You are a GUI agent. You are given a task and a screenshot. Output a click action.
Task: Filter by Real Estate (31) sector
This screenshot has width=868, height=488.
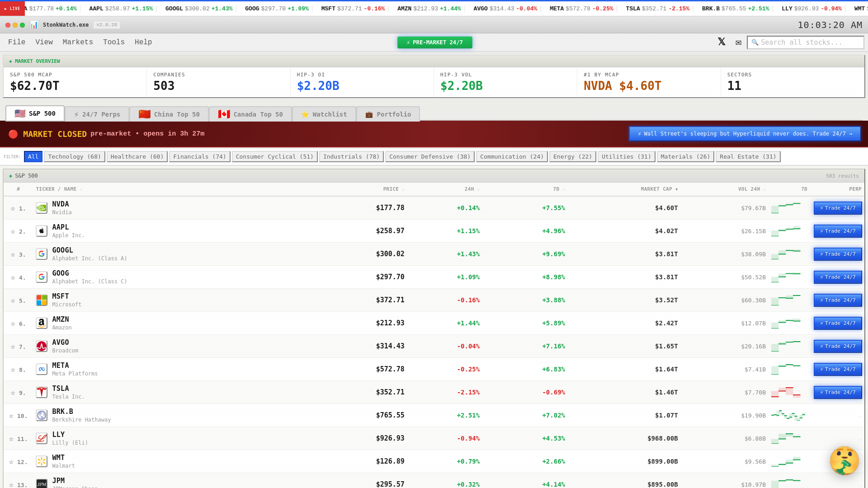(748, 157)
